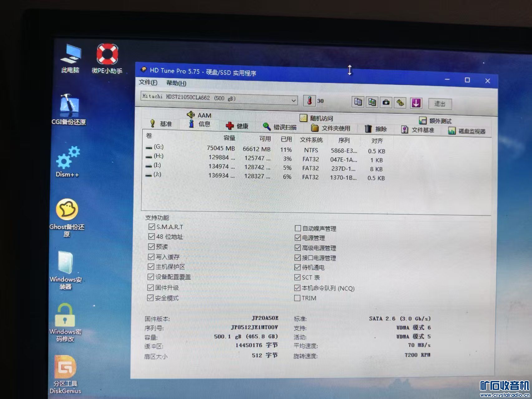Toggle the SCT 表 checkbox
532x399 pixels.
[x=297, y=277]
